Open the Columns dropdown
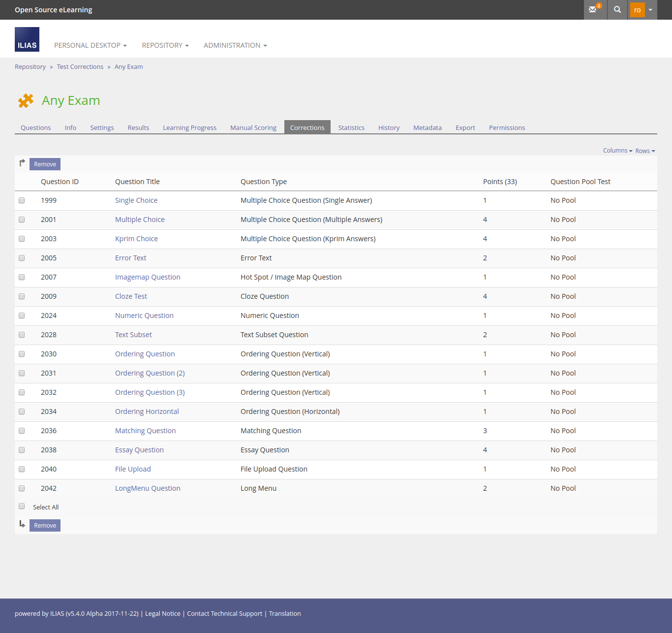The width and height of the screenshot is (672, 633). coord(617,151)
